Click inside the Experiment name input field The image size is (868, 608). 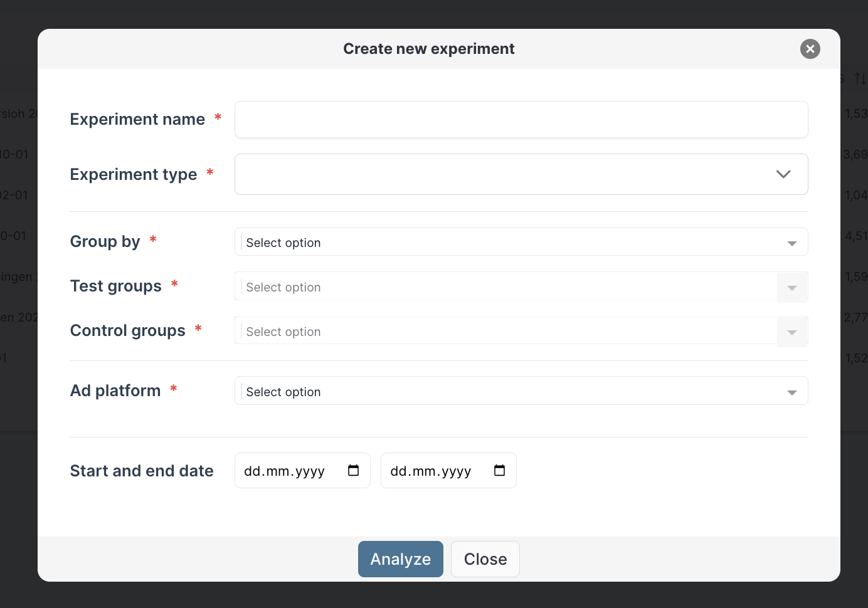(x=521, y=119)
